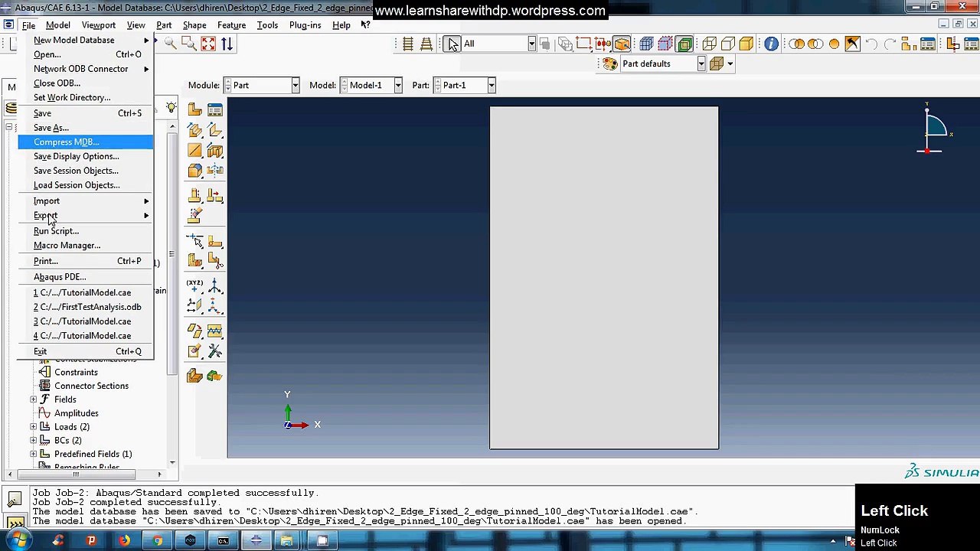980x551 pixels.
Task: Click the Query information icon
Action: coord(771,44)
